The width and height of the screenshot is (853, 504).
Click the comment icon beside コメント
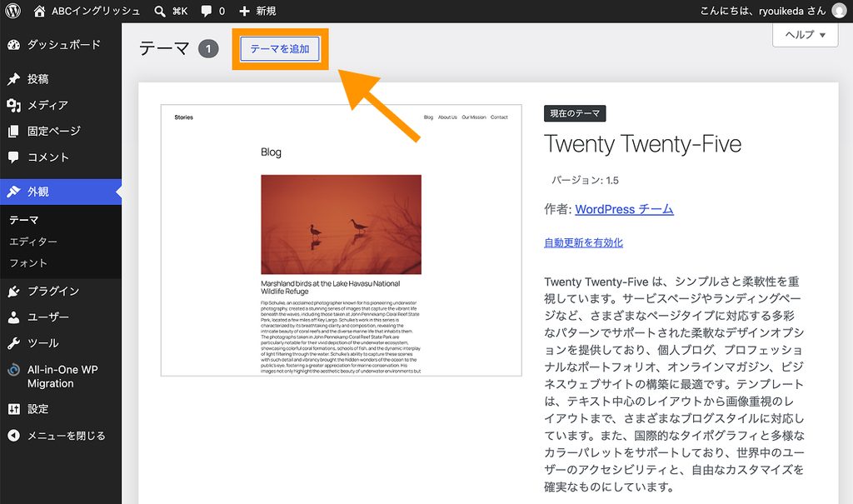coord(13,157)
